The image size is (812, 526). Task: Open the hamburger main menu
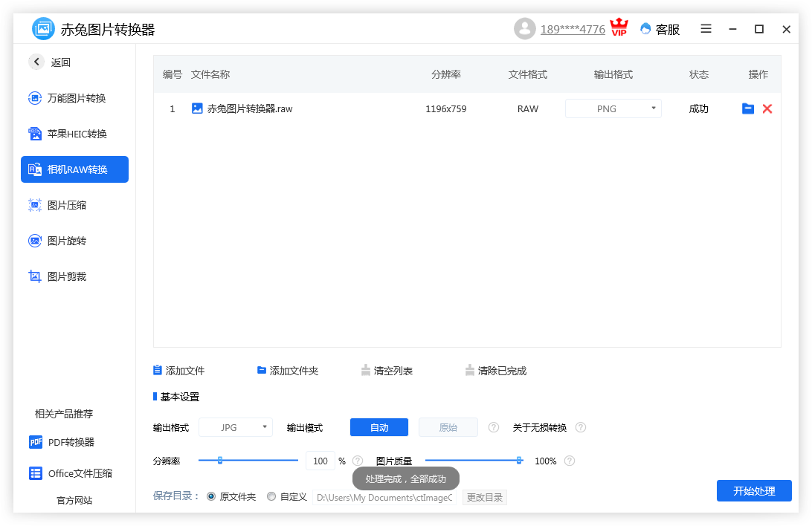(706, 29)
